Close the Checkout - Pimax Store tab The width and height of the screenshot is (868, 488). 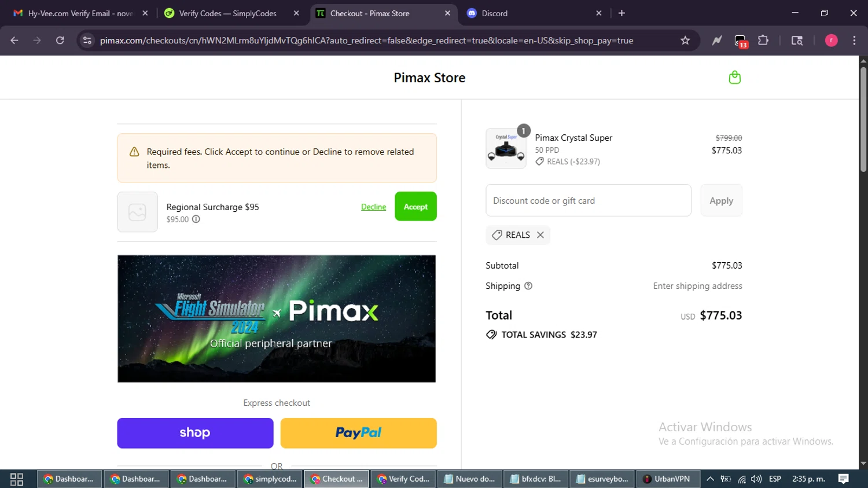point(447,13)
